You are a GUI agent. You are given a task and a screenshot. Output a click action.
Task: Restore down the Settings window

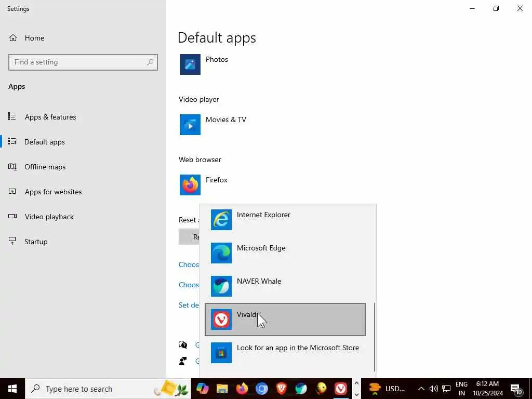(x=496, y=8)
